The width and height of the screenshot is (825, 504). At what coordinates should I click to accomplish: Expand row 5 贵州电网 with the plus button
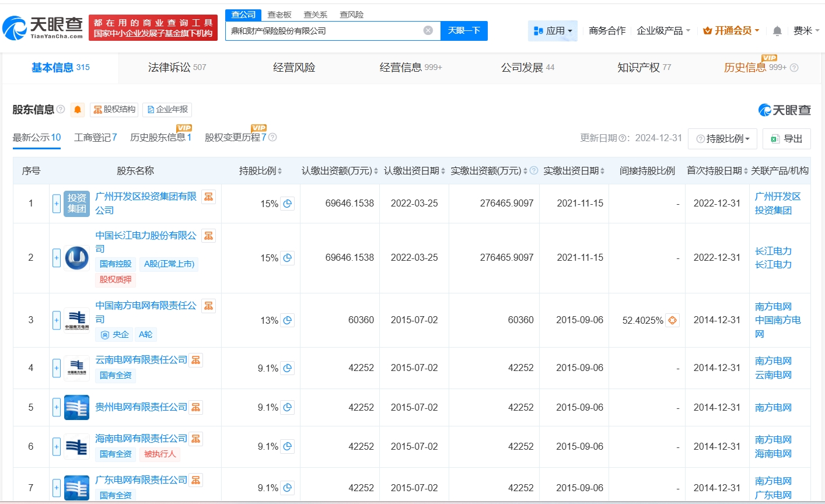point(57,408)
